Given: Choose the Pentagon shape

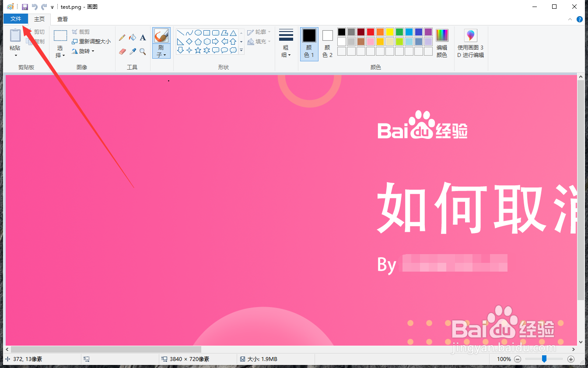Looking at the screenshot, I should pos(198,42).
